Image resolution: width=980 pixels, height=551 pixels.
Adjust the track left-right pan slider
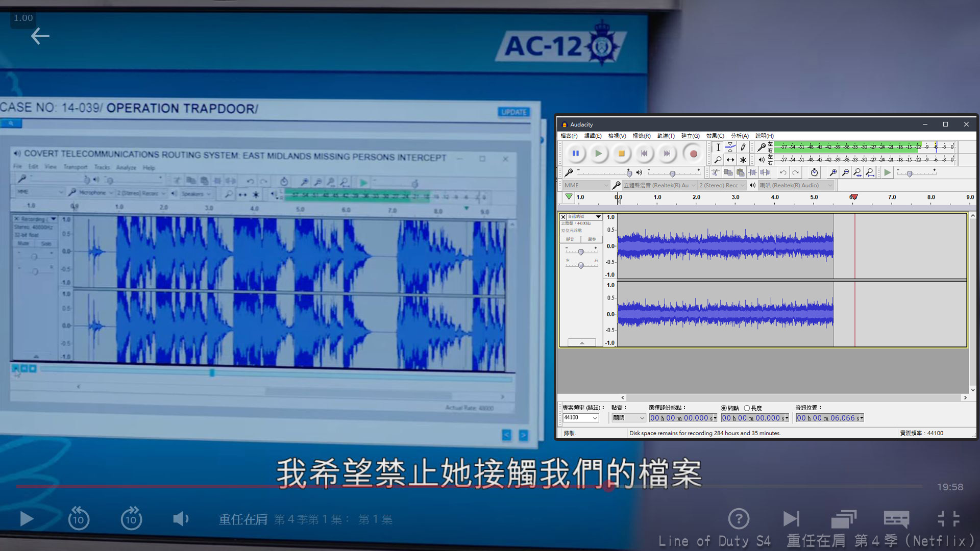click(x=581, y=265)
